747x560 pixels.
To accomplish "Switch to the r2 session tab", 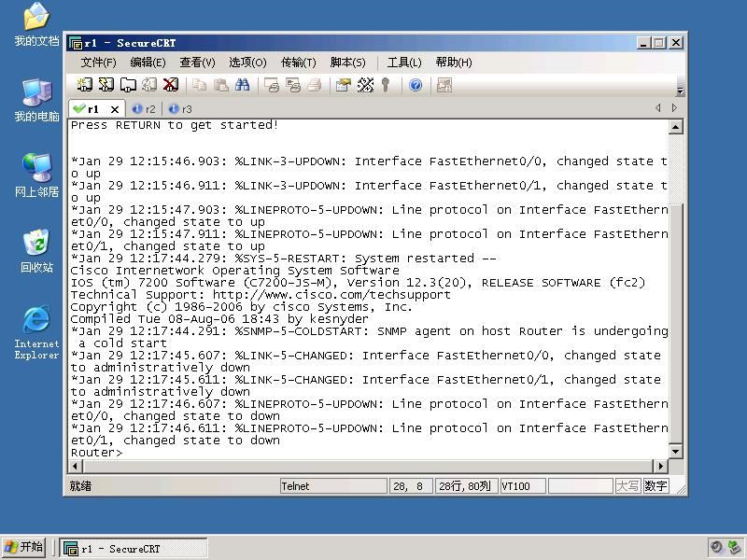I will (x=144, y=109).
